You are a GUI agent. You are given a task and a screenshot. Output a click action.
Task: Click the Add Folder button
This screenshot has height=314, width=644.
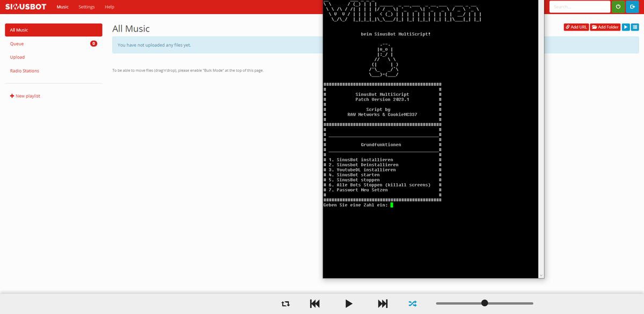click(x=605, y=27)
